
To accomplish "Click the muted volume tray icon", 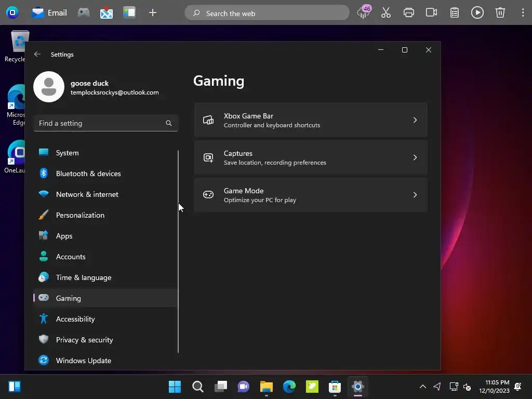I will (467, 387).
